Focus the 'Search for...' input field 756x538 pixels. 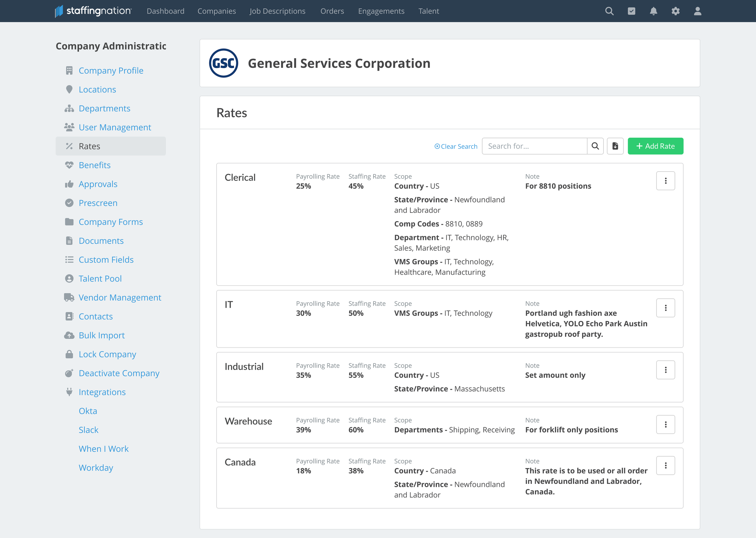pyautogui.click(x=535, y=146)
